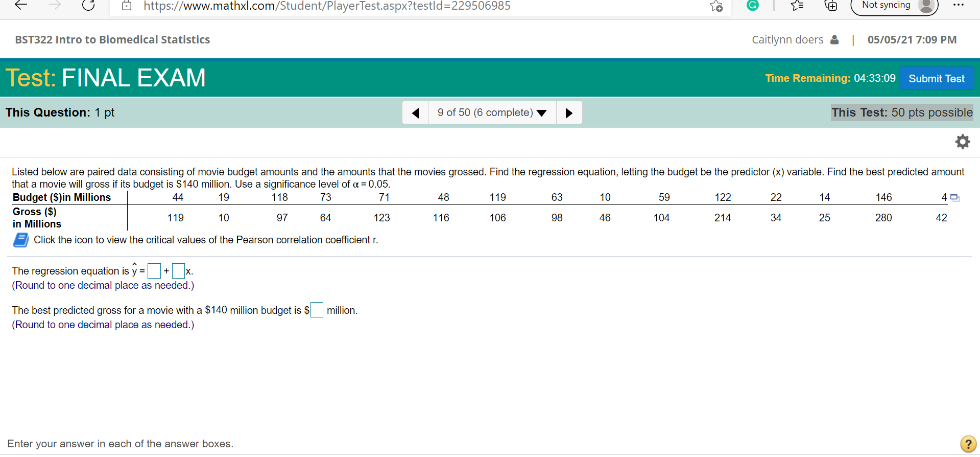
Task: Open the Grammarly extension icon
Action: click(x=753, y=5)
